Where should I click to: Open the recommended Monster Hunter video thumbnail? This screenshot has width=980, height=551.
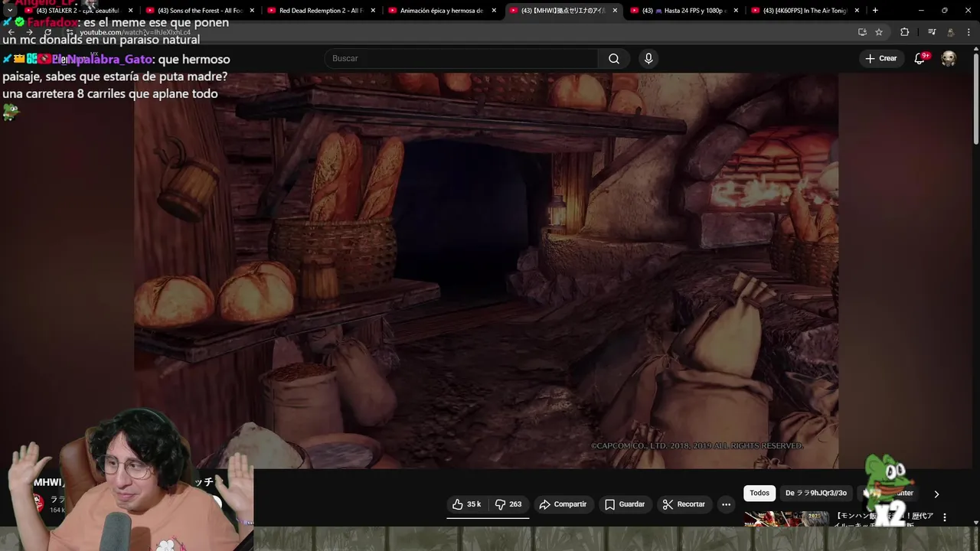coord(786,519)
